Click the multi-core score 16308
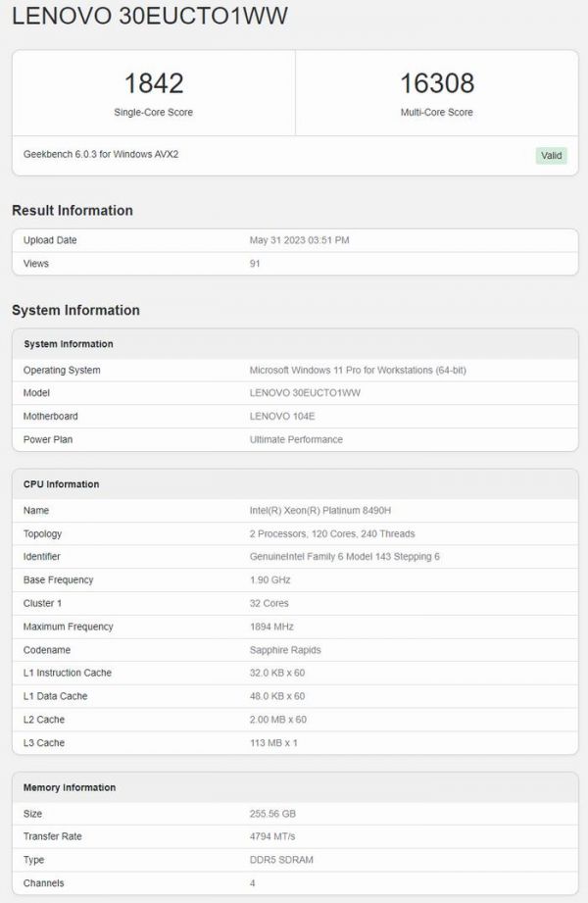Viewport: 588px width, 903px height. pos(436,82)
